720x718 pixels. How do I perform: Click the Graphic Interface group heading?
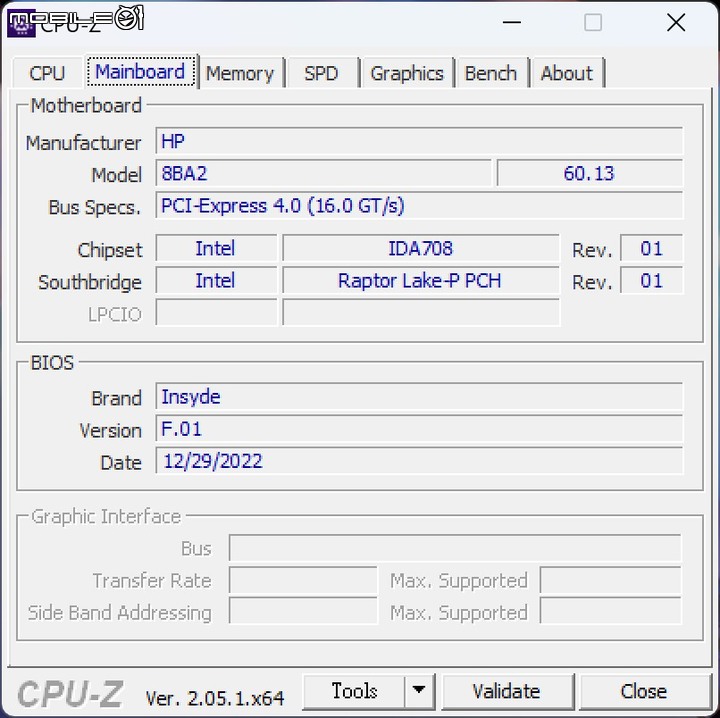106,516
